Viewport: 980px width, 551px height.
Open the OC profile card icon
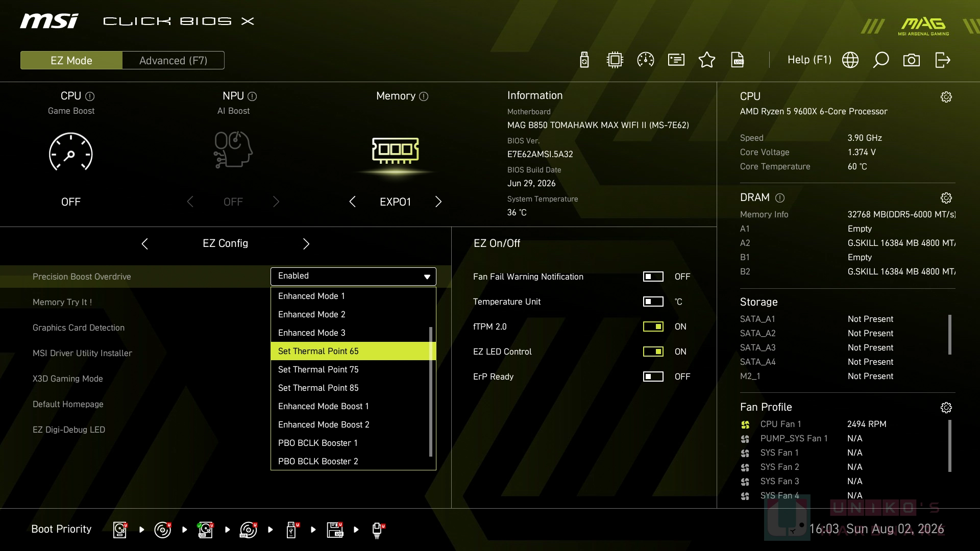(x=676, y=60)
